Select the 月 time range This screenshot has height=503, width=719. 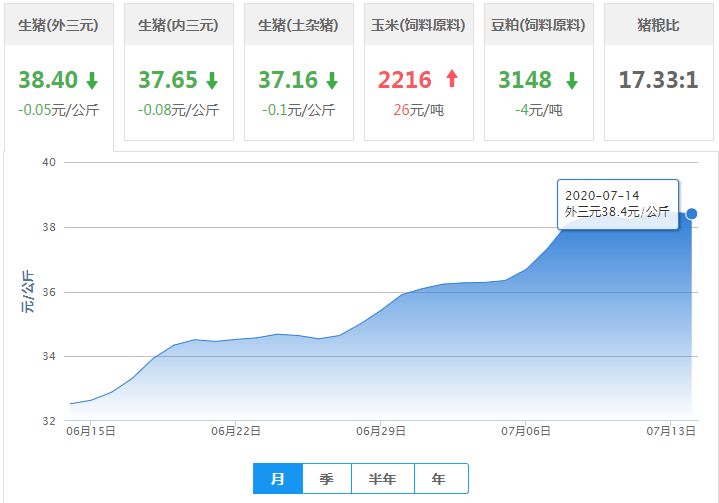[278, 479]
